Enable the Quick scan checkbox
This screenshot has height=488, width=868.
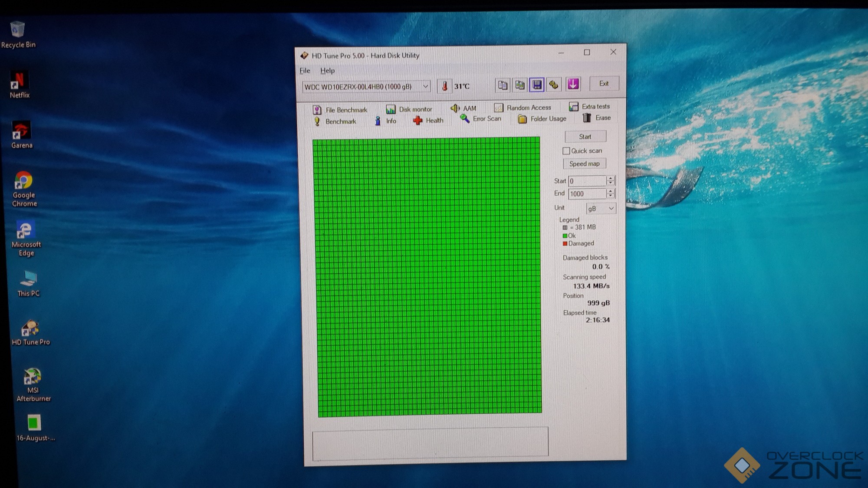tap(566, 151)
